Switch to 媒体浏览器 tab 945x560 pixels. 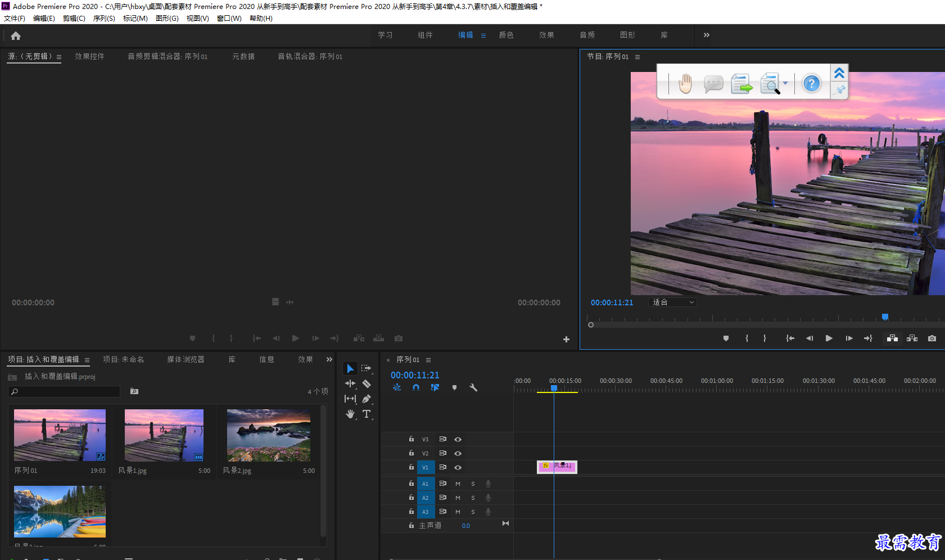[x=186, y=359]
